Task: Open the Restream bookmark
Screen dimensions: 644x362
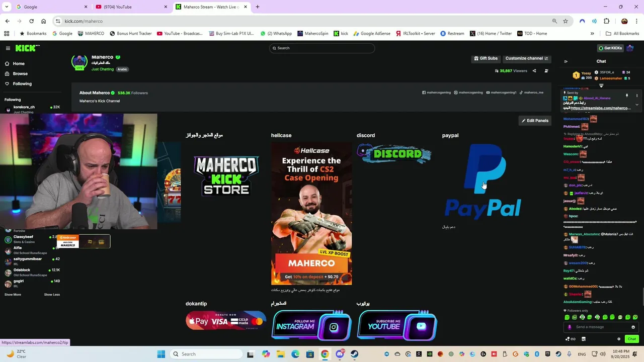Action: pos(452,34)
